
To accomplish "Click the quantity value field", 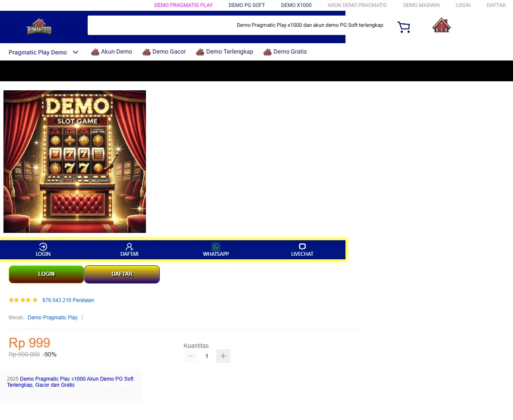I will [x=207, y=356].
